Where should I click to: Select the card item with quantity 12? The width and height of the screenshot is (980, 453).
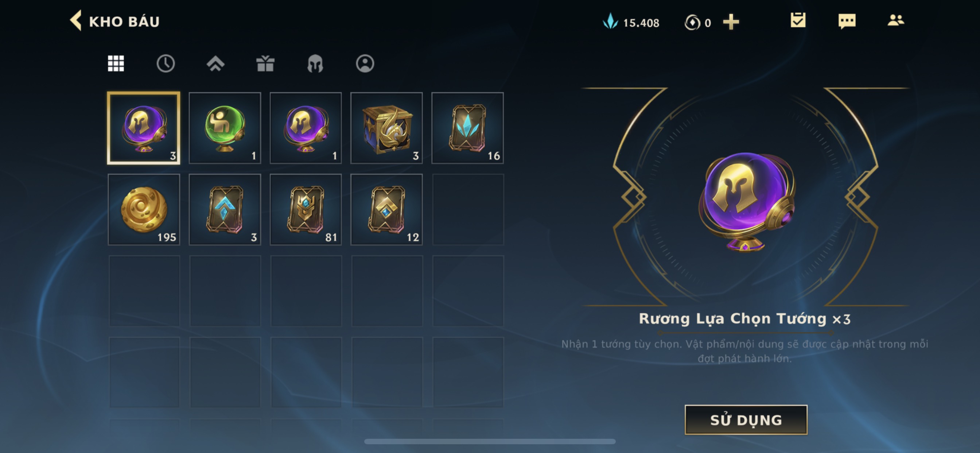(x=386, y=209)
